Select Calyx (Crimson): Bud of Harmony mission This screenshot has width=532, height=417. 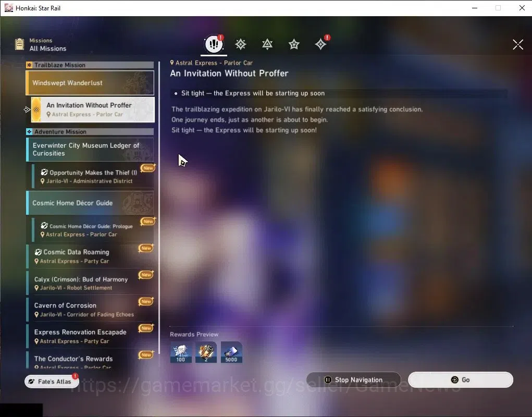[x=90, y=283]
